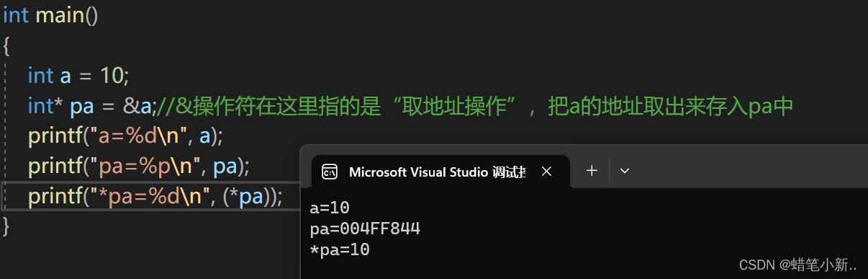This screenshot has width=868, height=279.
Task: Click the green comment about 取地址操作
Action: point(474,106)
